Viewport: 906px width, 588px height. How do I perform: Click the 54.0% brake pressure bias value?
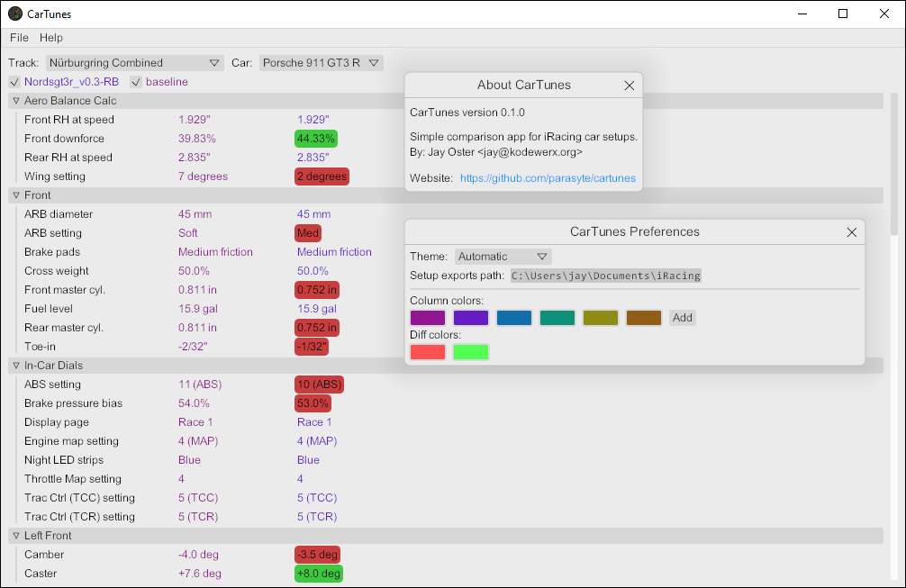[194, 403]
